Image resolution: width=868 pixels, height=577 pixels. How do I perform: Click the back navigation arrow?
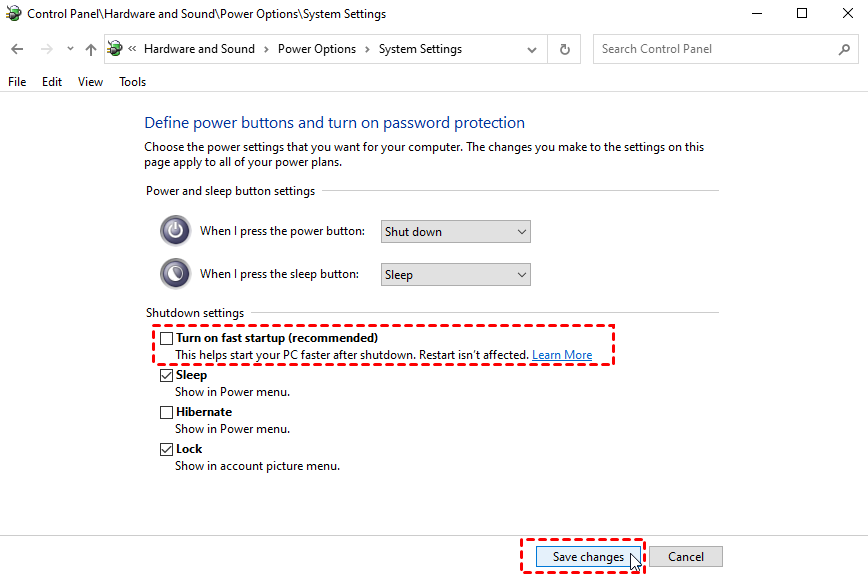(x=17, y=49)
